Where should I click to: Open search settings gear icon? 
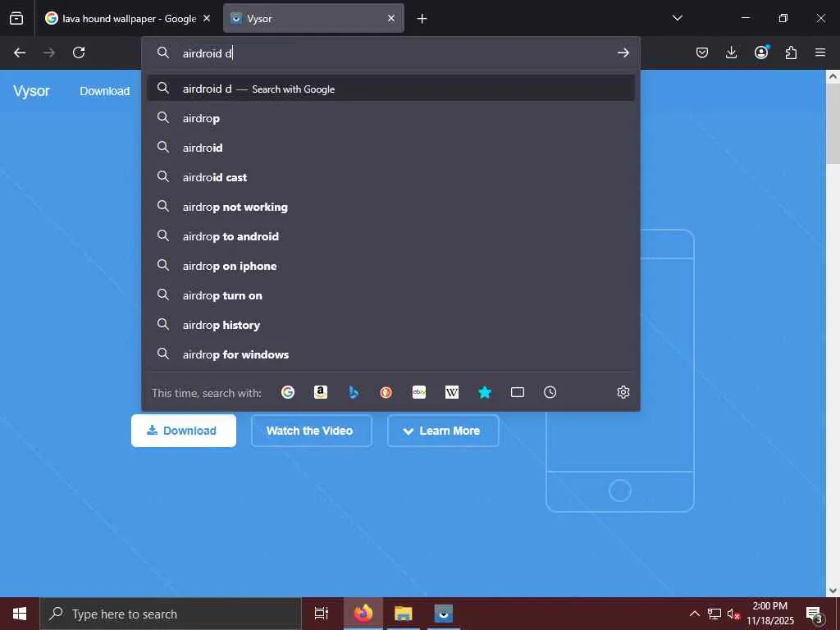pos(623,392)
